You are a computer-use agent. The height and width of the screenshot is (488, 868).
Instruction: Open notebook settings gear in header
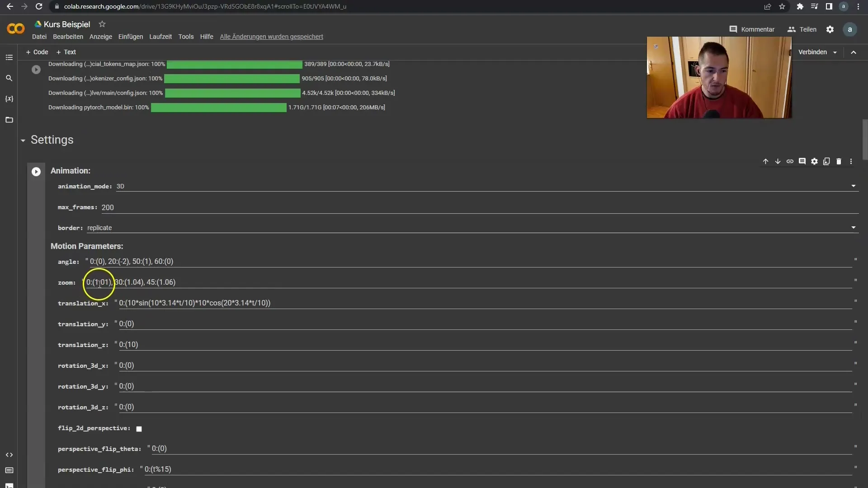tap(830, 29)
